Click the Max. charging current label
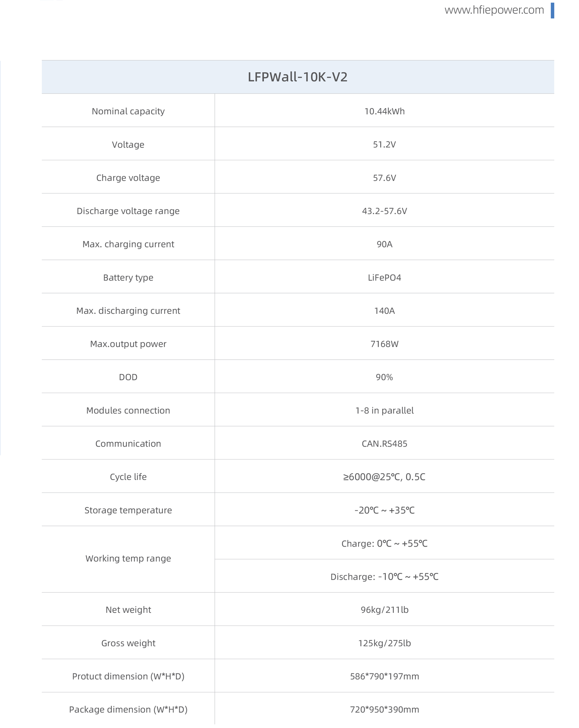Viewport: 579px width, 728px height. point(128,244)
